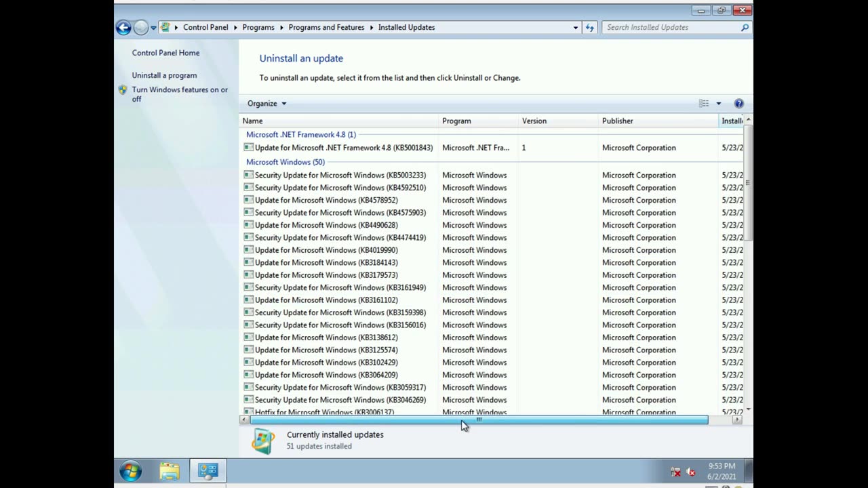Image resolution: width=868 pixels, height=488 pixels.
Task: Click the Change your view icon
Action: (704, 104)
